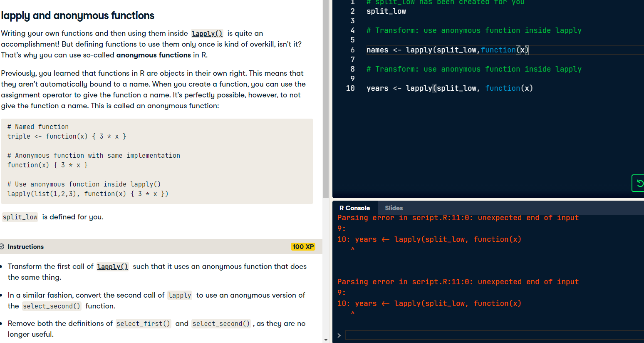Click the heading "lapply and anonymous functions"
Screen dimensions: 644x343
click(78, 16)
